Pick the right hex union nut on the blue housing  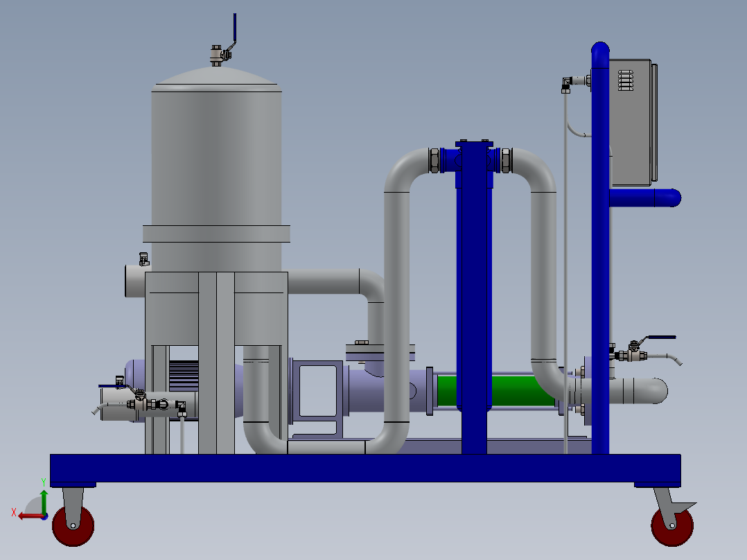pos(506,161)
